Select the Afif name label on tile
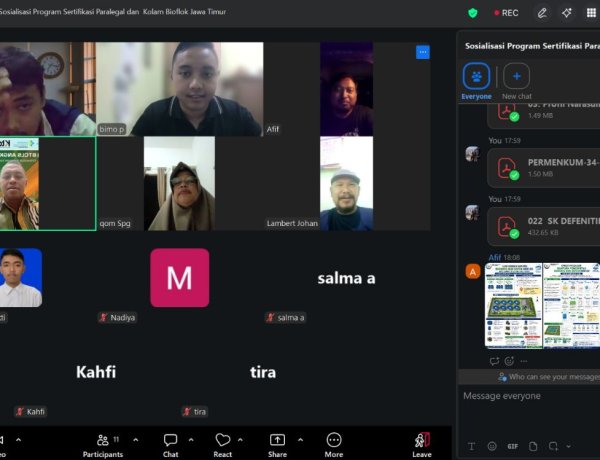Screen dimensions: 600x460 point(273,129)
